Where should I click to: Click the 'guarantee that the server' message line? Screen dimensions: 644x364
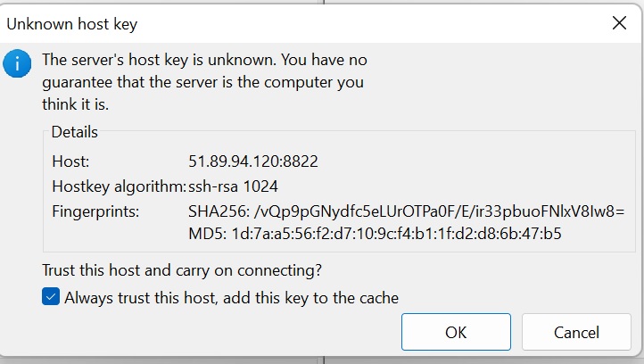tap(203, 83)
